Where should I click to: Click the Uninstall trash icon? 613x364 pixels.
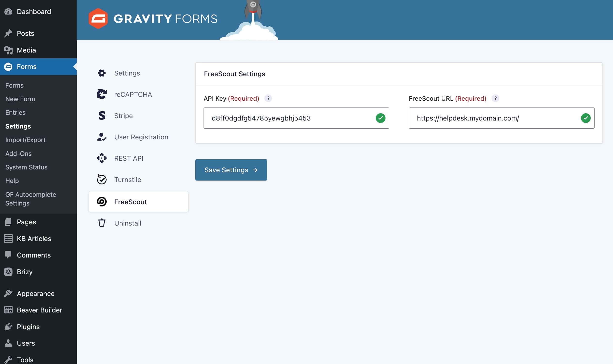102,223
